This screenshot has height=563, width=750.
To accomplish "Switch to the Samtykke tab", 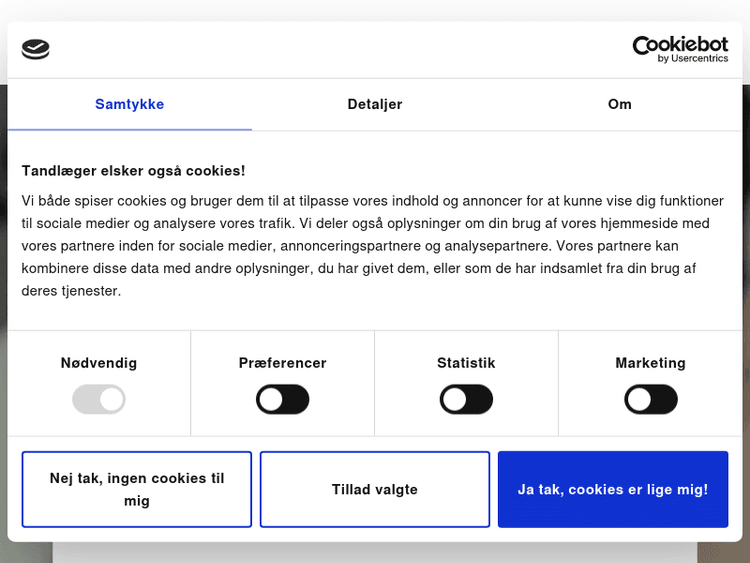I will pyautogui.click(x=130, y=104).
